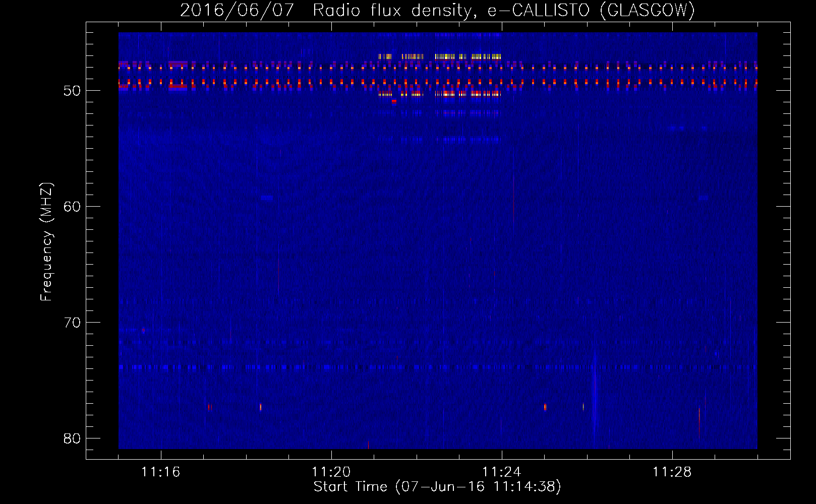Click the "Frequency (MHZ)" y-axis label

46,241
